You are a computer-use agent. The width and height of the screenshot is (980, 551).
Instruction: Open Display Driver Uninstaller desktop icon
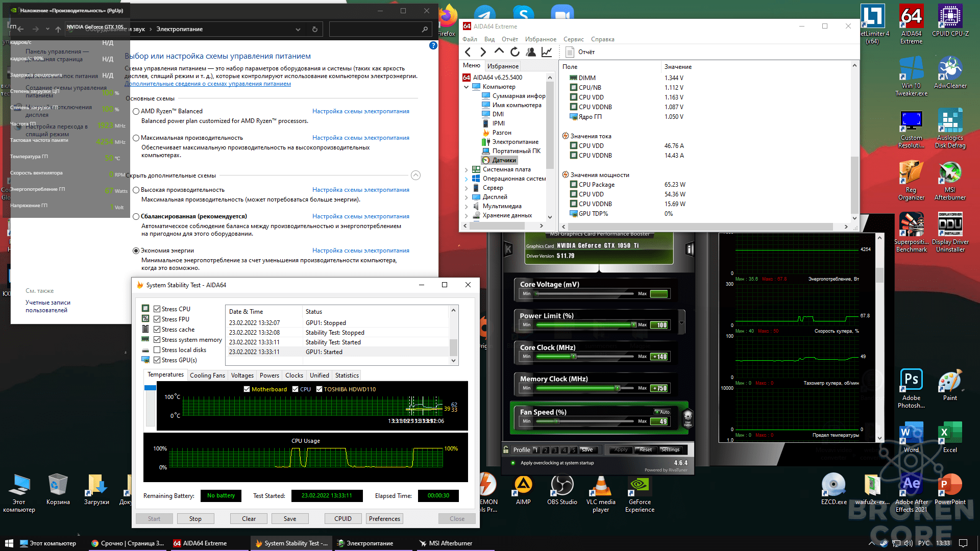950,232
